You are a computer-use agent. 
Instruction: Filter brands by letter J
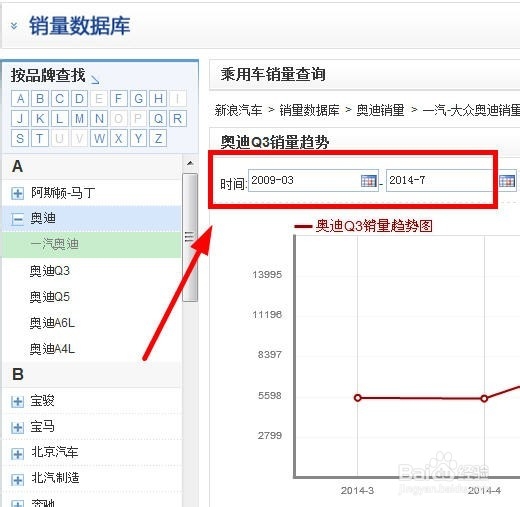20,118
